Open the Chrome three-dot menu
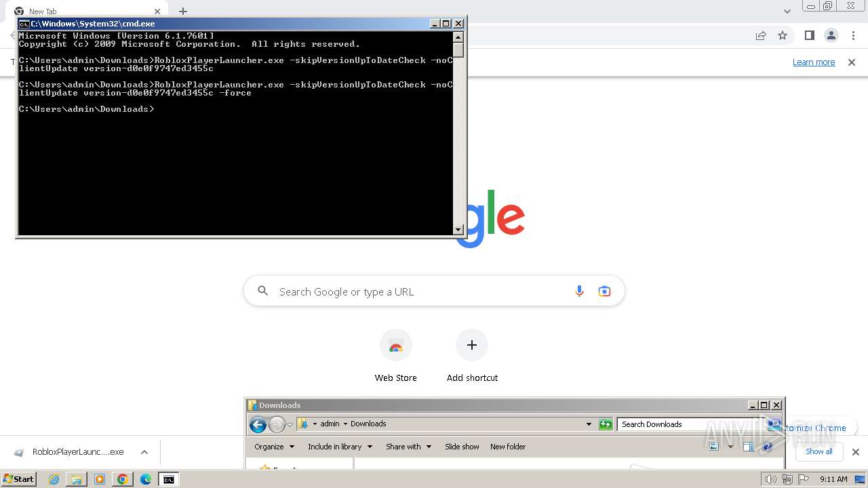 [x=852, y=35]
